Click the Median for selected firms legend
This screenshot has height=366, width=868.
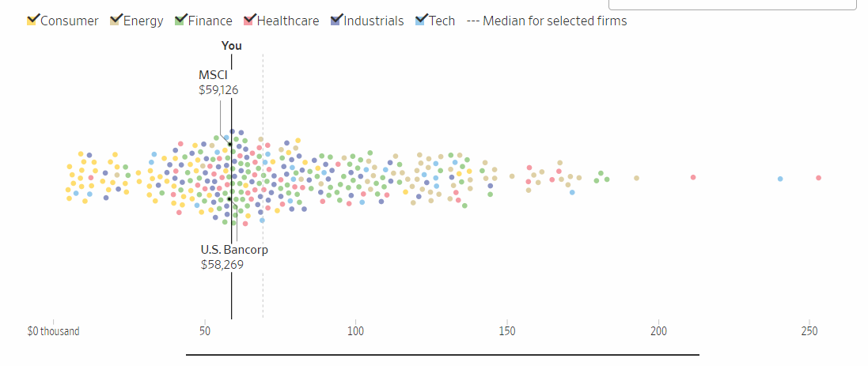548,21
